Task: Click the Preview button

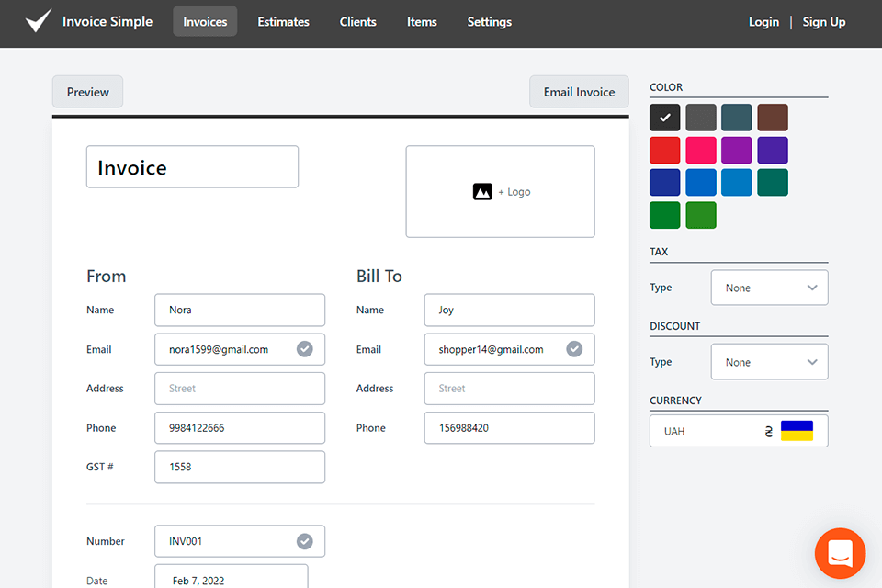Action: (88, 92)
